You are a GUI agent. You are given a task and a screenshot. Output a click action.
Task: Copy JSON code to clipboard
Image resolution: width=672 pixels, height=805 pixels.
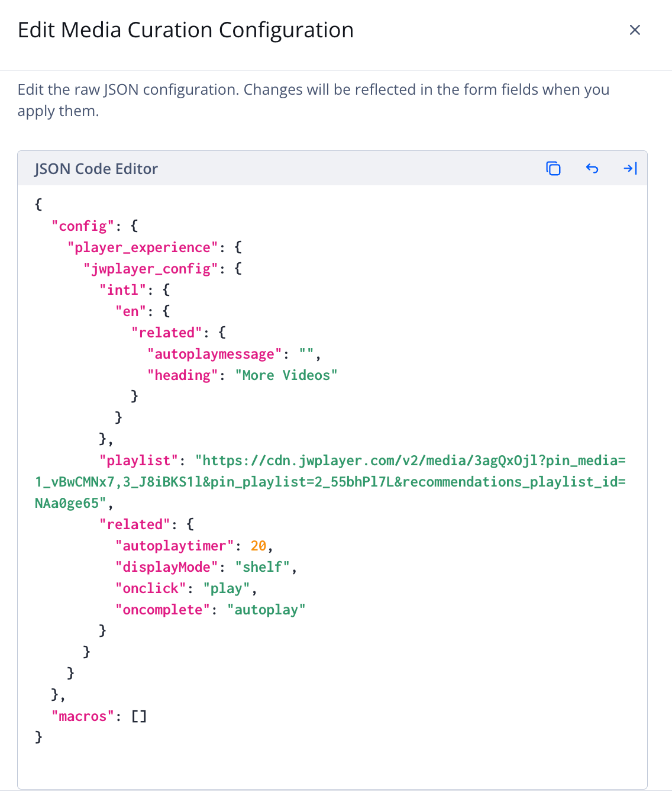pos(553,169)
